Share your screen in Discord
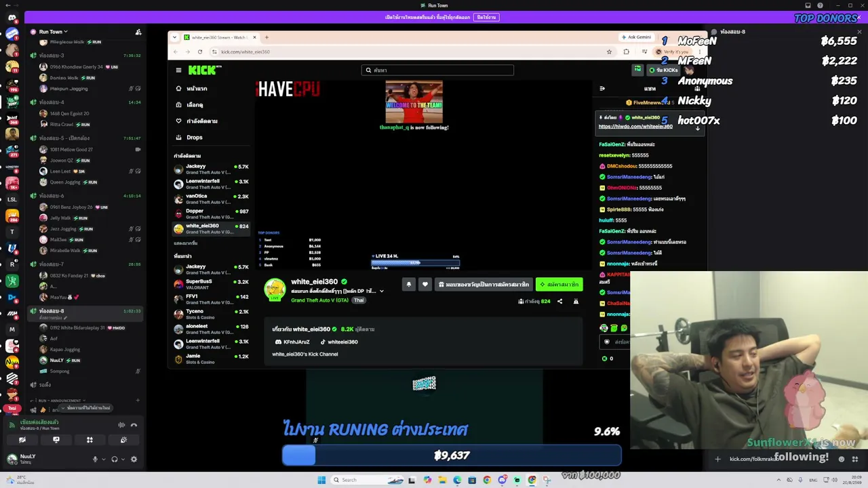Screen dimensions: 868x488 [56, 440]
